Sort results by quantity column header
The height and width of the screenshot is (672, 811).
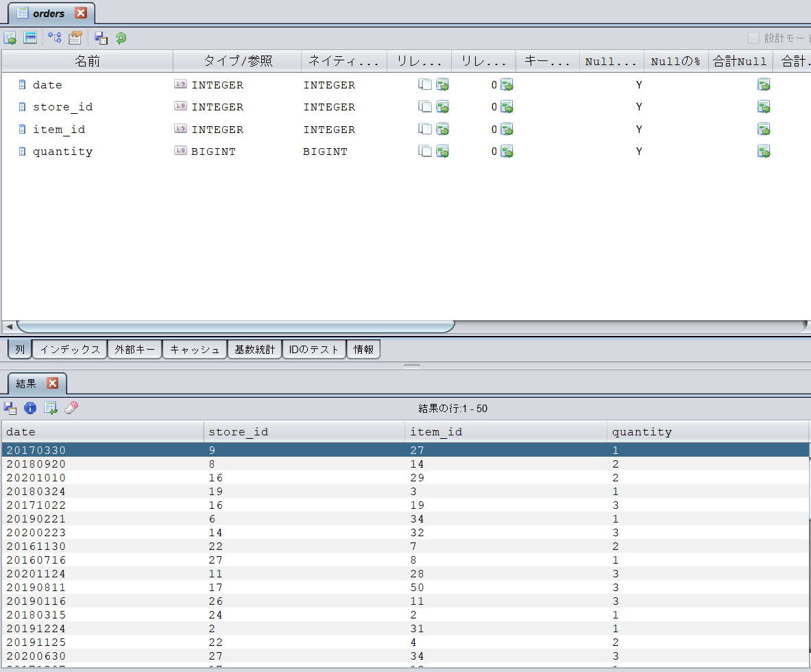click(x=707, y=431)
